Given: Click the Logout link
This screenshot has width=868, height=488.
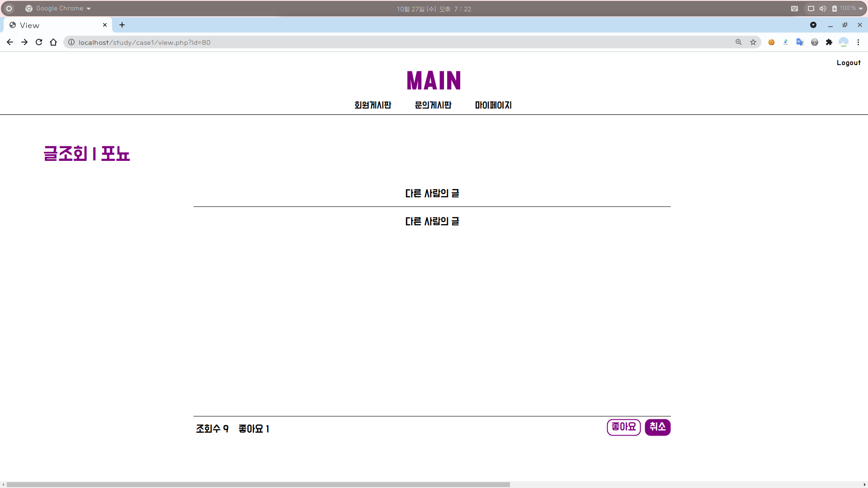Looking at the screenshot, I should click(x=848, y=63).
